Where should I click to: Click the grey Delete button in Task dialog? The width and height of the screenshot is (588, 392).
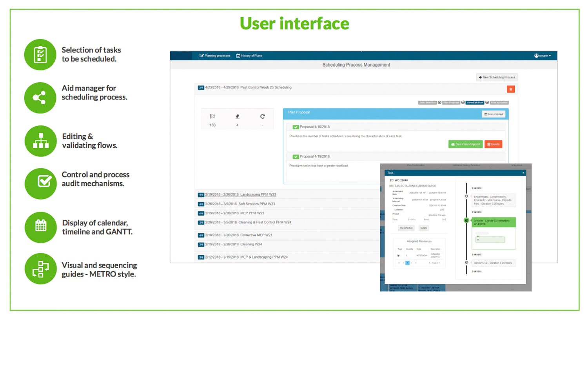coord(424,228)
